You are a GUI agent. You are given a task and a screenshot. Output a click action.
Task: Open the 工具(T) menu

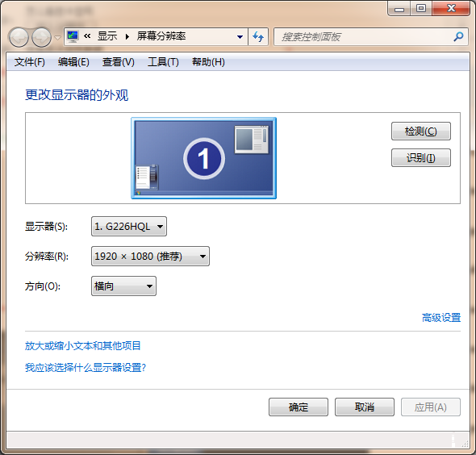(163, 62)
